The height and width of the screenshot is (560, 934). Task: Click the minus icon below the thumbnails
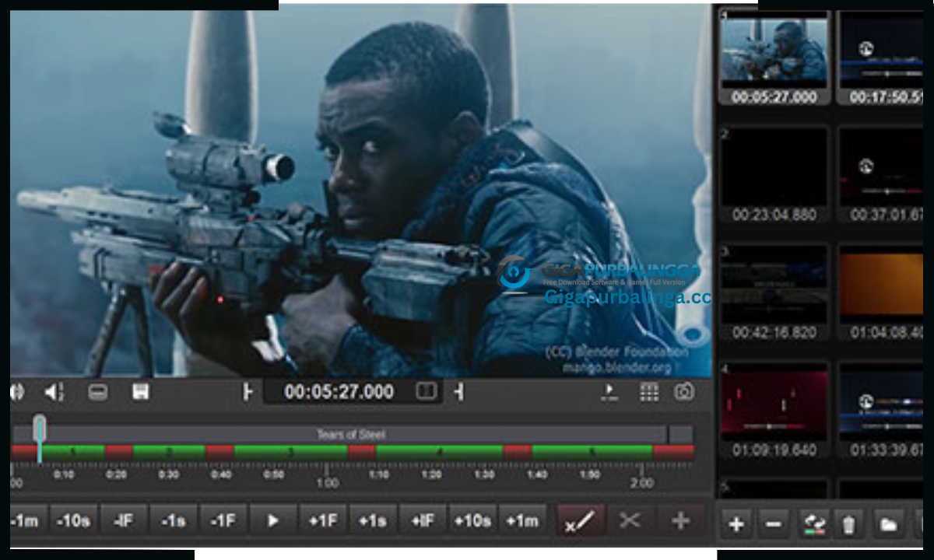(774, 525)
